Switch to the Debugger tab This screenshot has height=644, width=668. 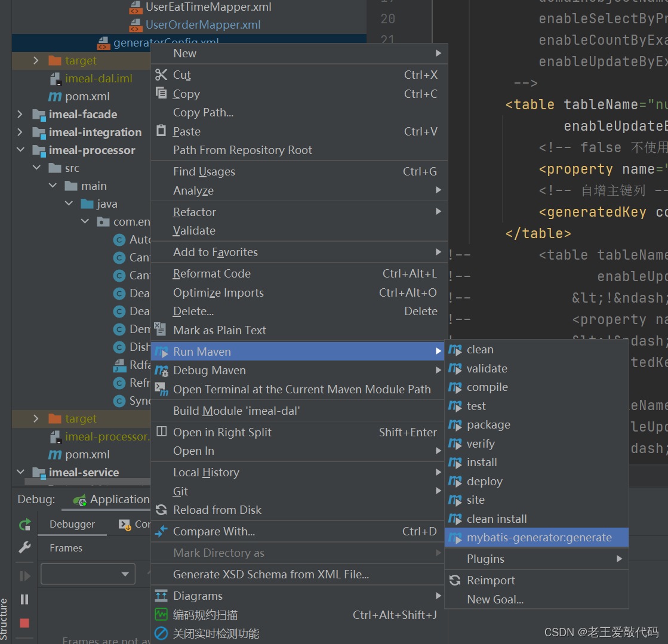coord(72,524)
